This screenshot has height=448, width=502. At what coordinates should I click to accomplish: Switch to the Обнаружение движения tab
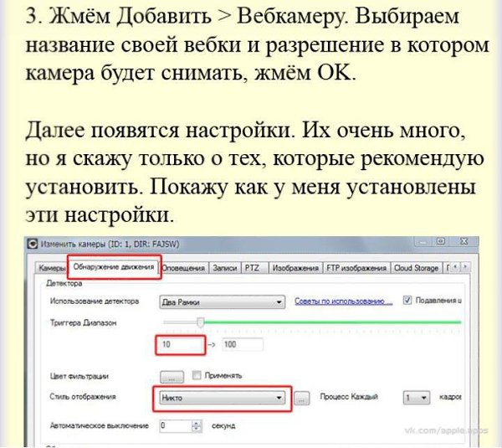coord(113,267)
